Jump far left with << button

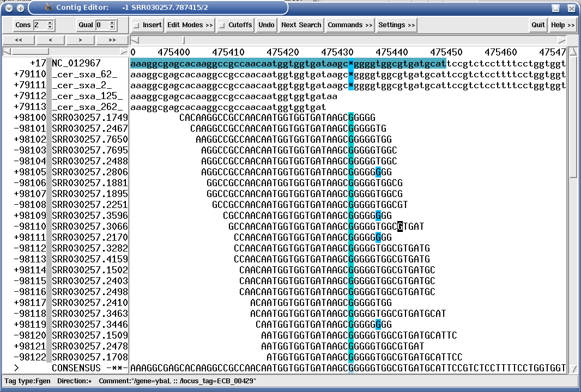click(x=19, y=40)
